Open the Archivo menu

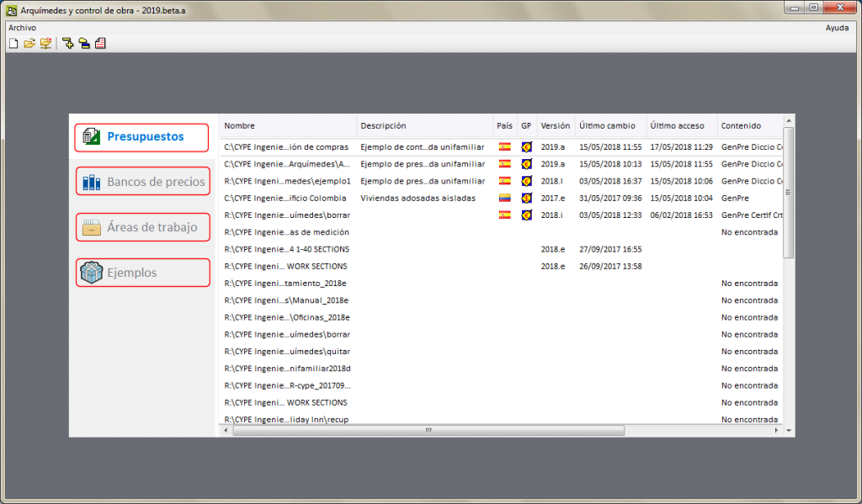(22, 28)
